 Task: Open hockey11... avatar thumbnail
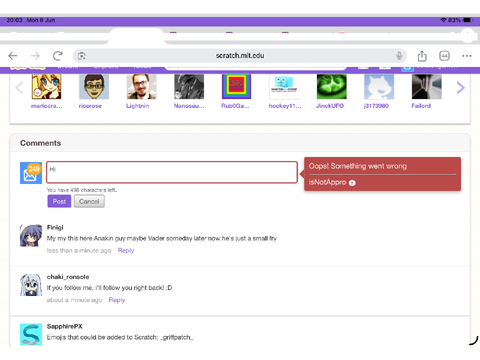[284, 87]
